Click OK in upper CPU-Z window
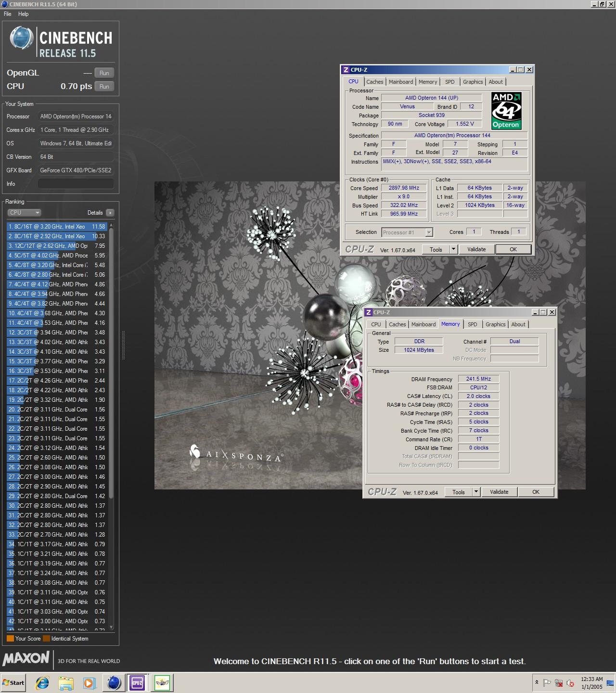The width and height of the screenshot is (616, 693). 513,249
